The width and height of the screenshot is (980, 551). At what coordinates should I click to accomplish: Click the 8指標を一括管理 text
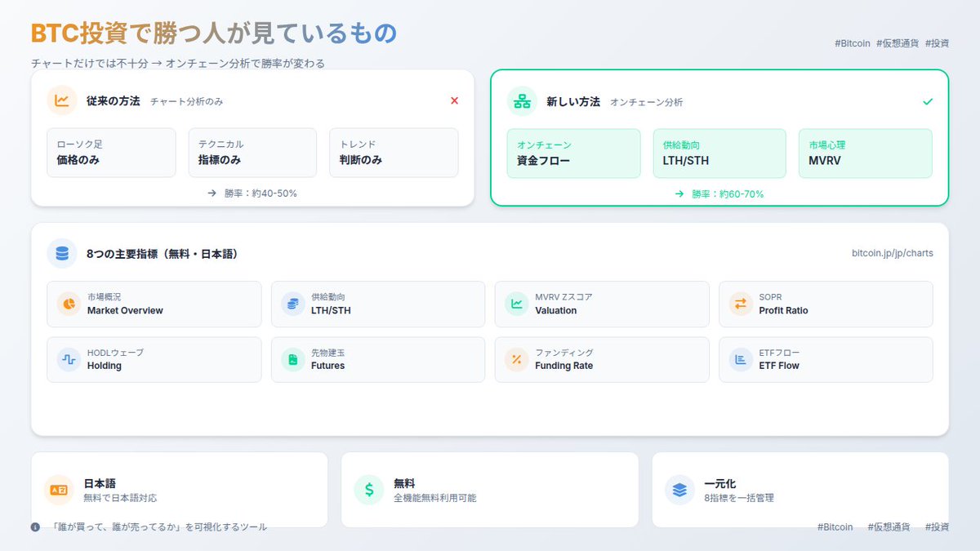739,497
